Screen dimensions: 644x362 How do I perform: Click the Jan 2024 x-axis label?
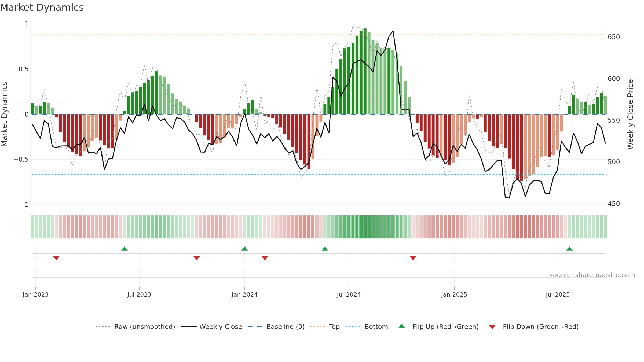coord(245,294)
